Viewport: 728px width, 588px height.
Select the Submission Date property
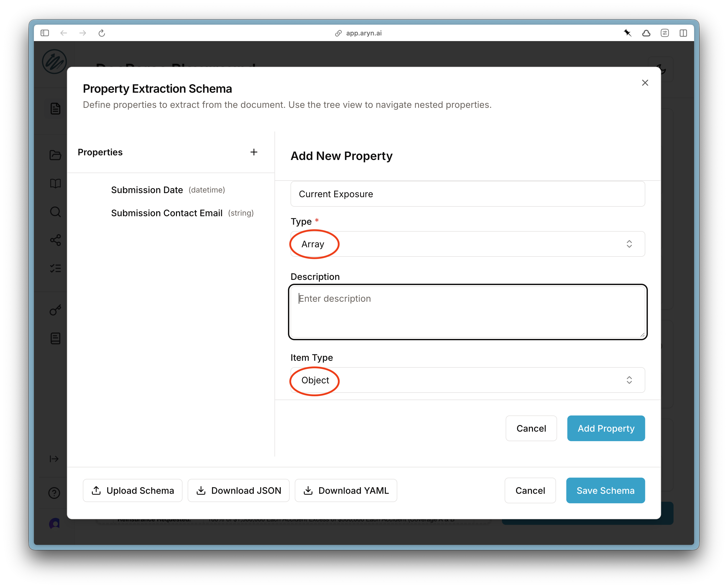(x=147, y=190)
